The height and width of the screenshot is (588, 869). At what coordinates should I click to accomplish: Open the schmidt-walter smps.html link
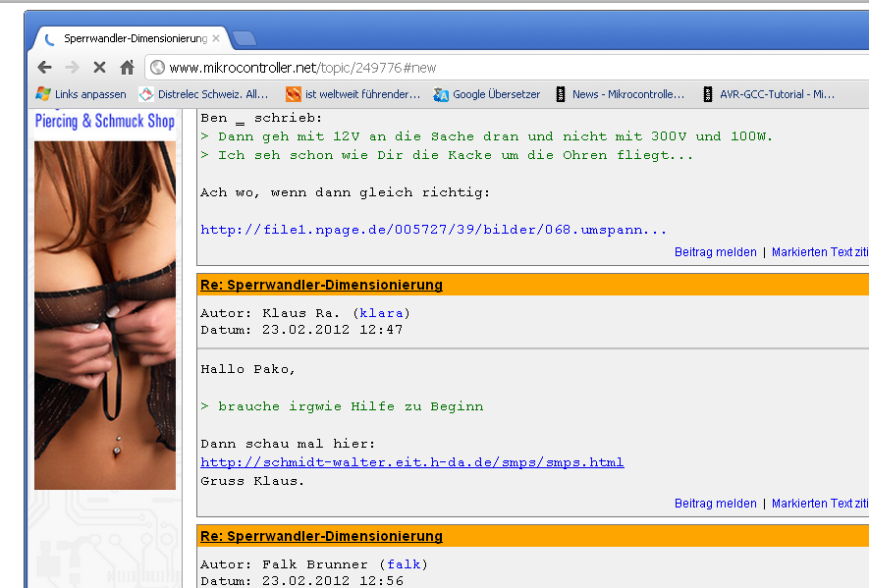[412, 462]
